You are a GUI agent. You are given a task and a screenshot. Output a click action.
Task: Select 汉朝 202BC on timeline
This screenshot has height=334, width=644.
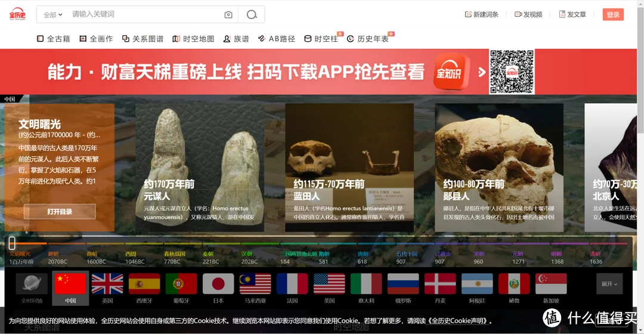click(x=249, y=258)
